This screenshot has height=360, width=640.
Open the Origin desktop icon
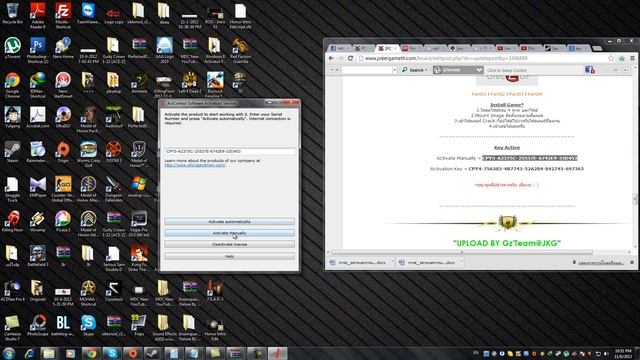click(x=63, y=152)
